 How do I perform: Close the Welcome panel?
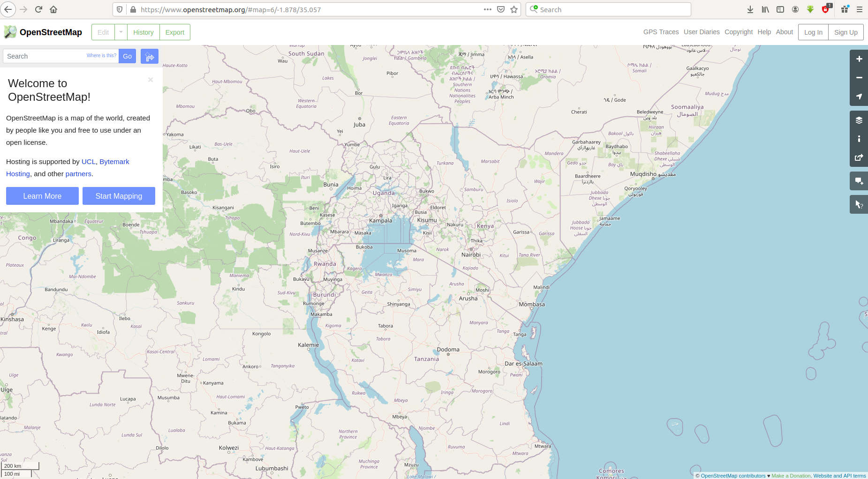[x=151, y=80]
